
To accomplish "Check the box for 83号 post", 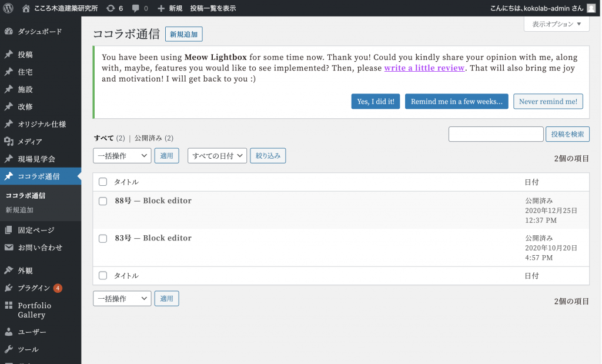I will (103, 239).
